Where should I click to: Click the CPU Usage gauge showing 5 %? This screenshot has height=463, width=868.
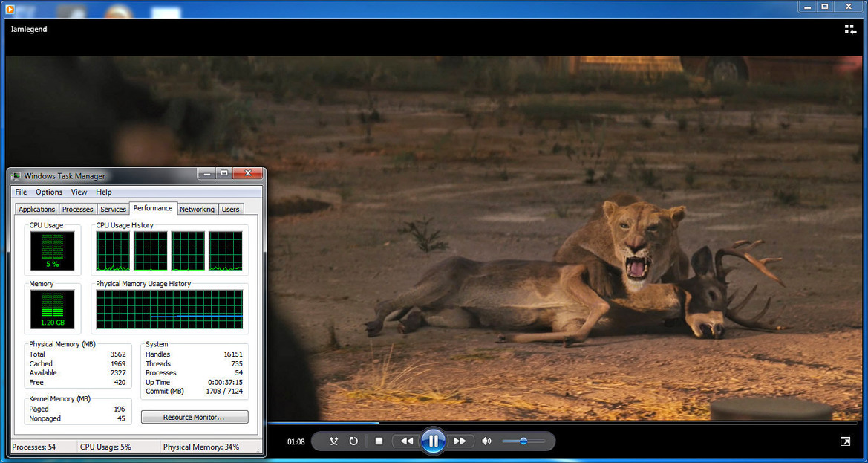[53, 251]
